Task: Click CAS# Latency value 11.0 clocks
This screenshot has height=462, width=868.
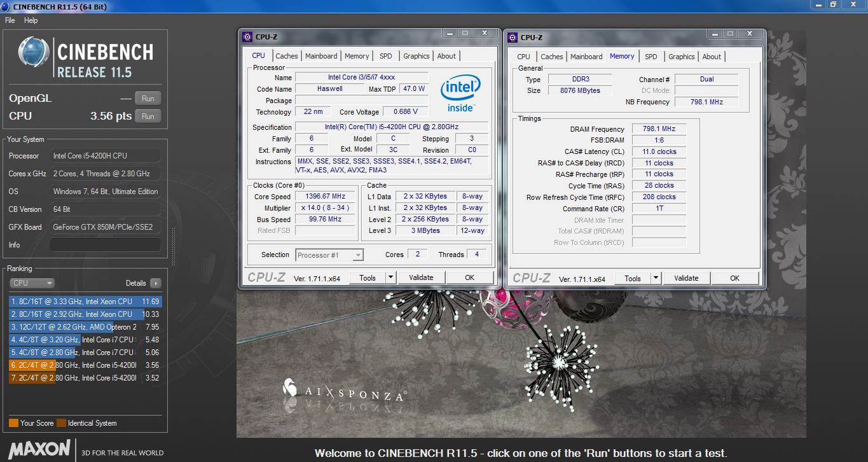Action: pos(659,151)
